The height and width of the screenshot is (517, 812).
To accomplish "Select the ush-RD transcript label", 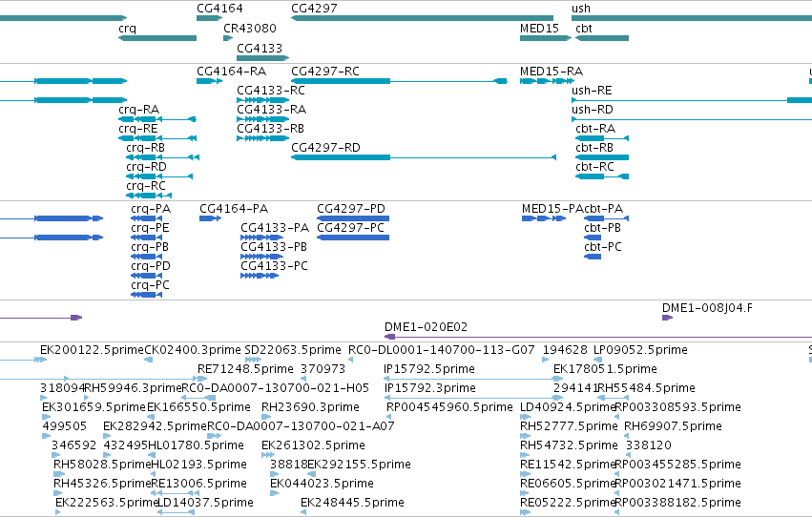I will (x=593, y=109).
